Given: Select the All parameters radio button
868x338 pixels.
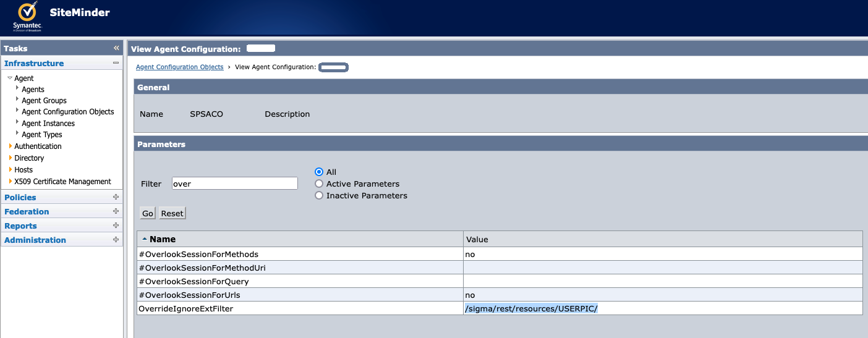Looking at the screenshot, I should point(319,172).
